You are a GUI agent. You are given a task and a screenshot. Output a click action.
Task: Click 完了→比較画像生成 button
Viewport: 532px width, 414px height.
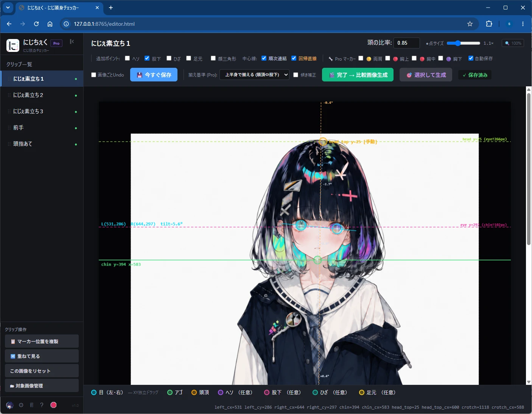(x=358, y=75)
